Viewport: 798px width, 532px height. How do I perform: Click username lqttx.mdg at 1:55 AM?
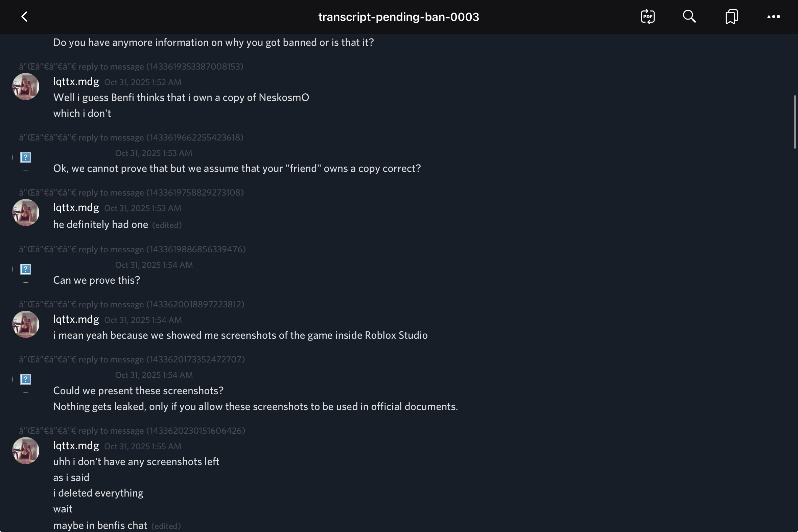pos(76,446)
